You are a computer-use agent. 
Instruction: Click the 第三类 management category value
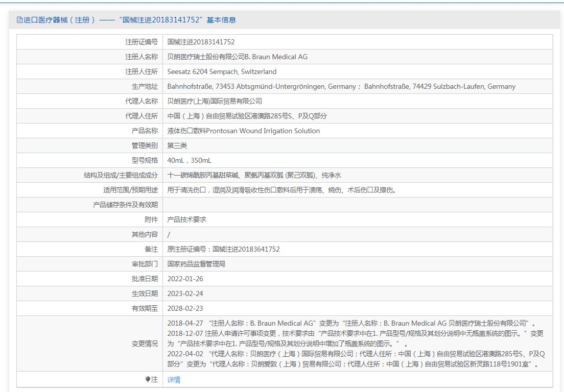(x=177, y=145)
